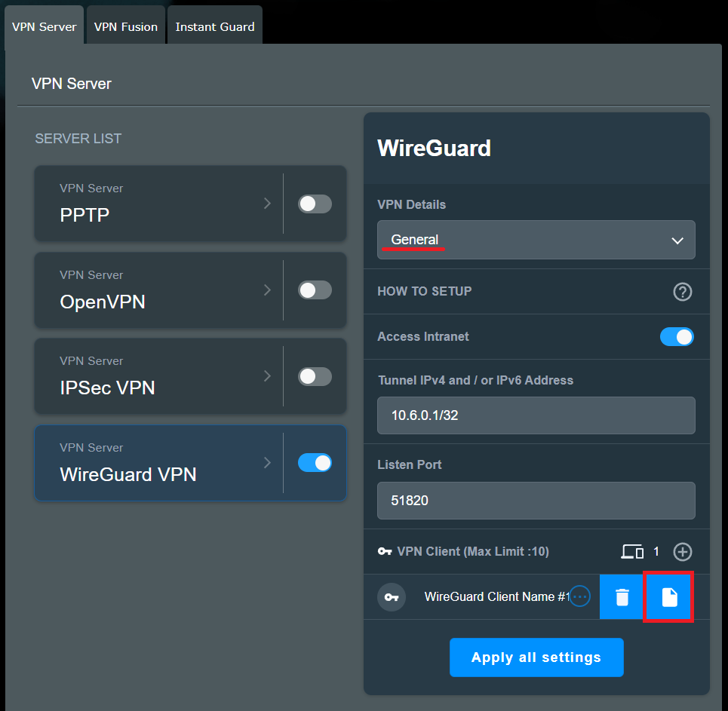Enable the IPSec VPN server toggle

315,376
